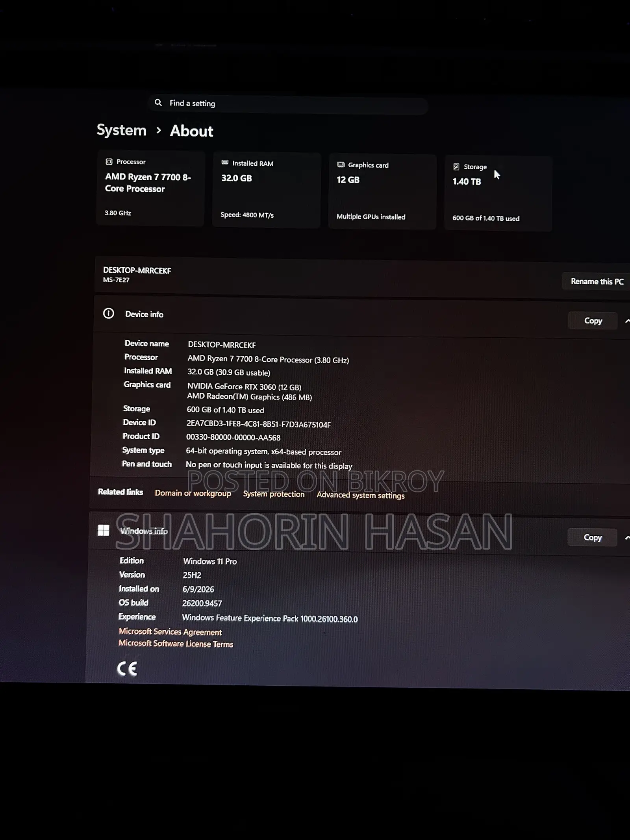
Task: Click the MS-7E27 model text
Action: [116, 280]
